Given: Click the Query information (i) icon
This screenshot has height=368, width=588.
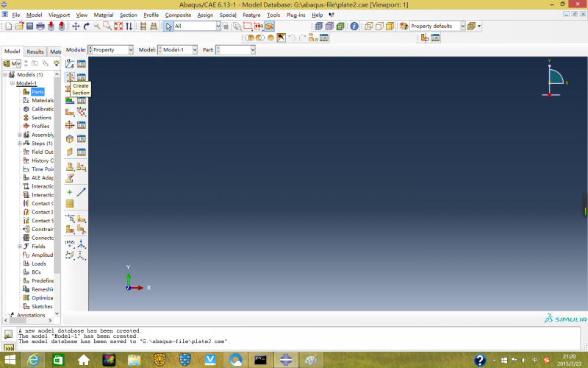Looking at the screenshot, I should pyautogui.click(x=354, y=26).
